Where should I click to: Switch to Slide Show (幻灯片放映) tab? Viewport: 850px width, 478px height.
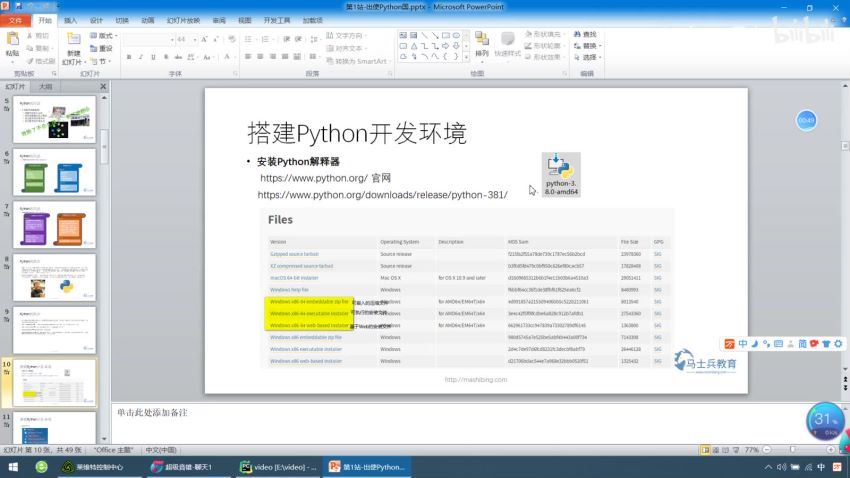[x=183, y=21]
